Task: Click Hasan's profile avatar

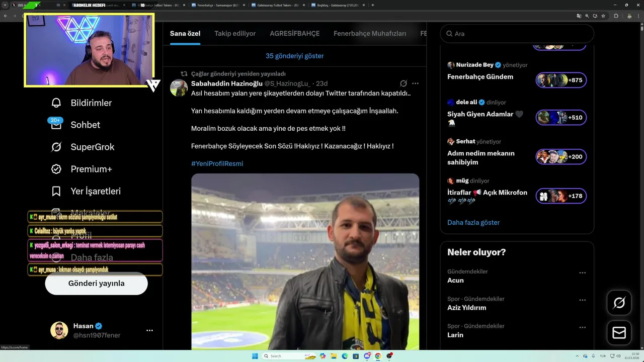Action: [59, 330]
